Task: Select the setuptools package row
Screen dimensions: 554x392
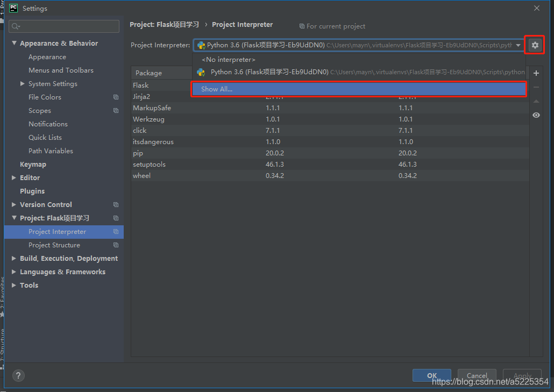Action: click(330, 164)
